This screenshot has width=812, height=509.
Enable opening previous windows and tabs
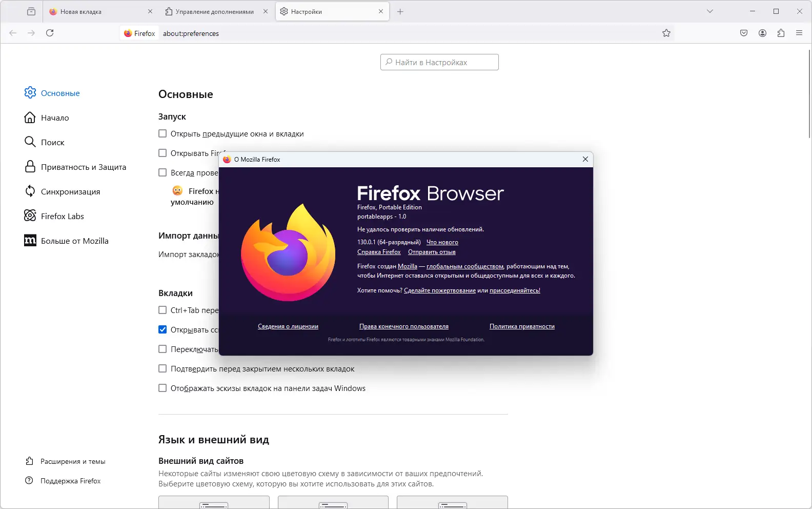coord(163,134)
